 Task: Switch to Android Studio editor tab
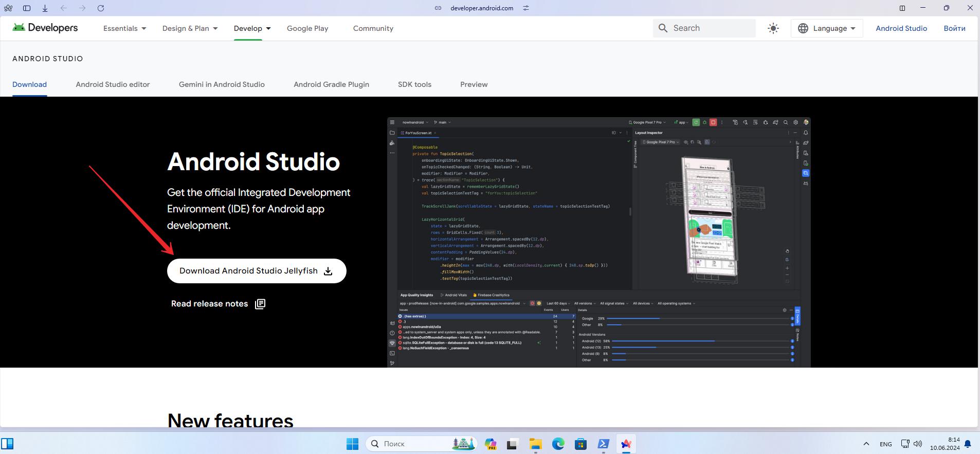113,84
